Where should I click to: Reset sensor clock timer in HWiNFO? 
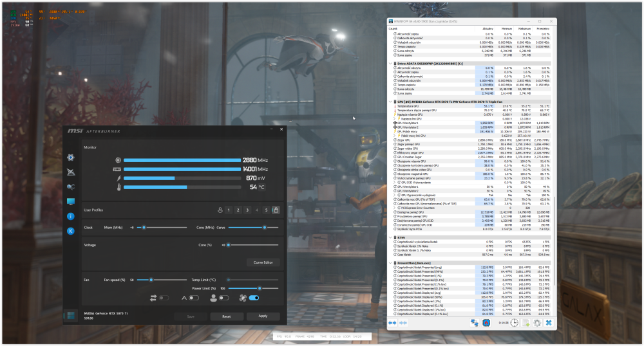(x=514, y=322)
